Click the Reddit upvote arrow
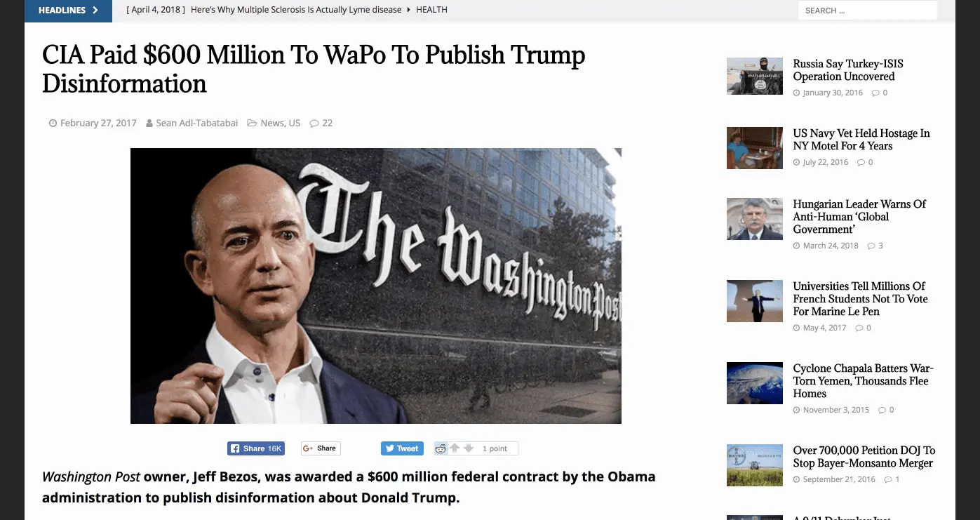 click(x=455, y=448)
